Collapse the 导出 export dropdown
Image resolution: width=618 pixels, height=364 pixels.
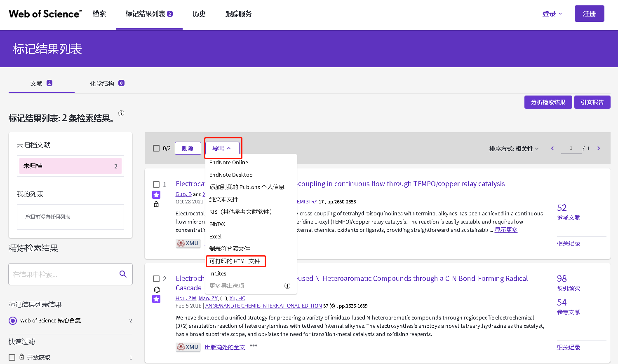click(222, 148)
